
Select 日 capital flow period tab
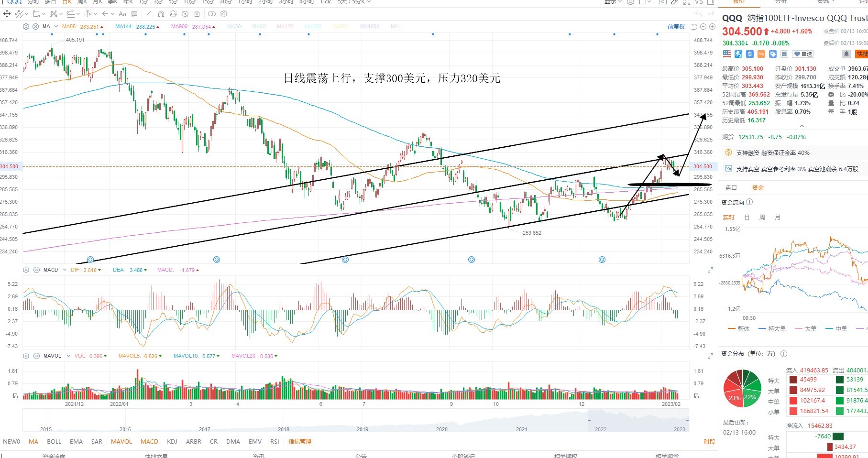747,218
